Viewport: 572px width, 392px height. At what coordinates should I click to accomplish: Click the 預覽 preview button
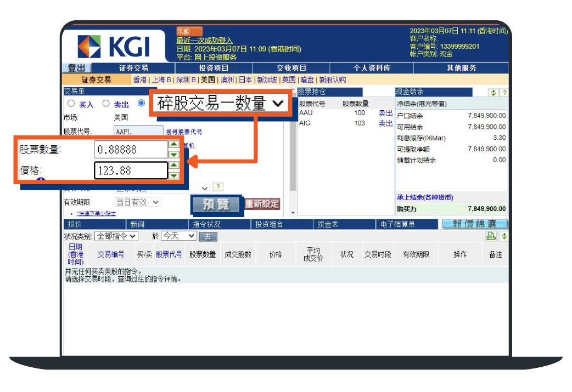216,204
